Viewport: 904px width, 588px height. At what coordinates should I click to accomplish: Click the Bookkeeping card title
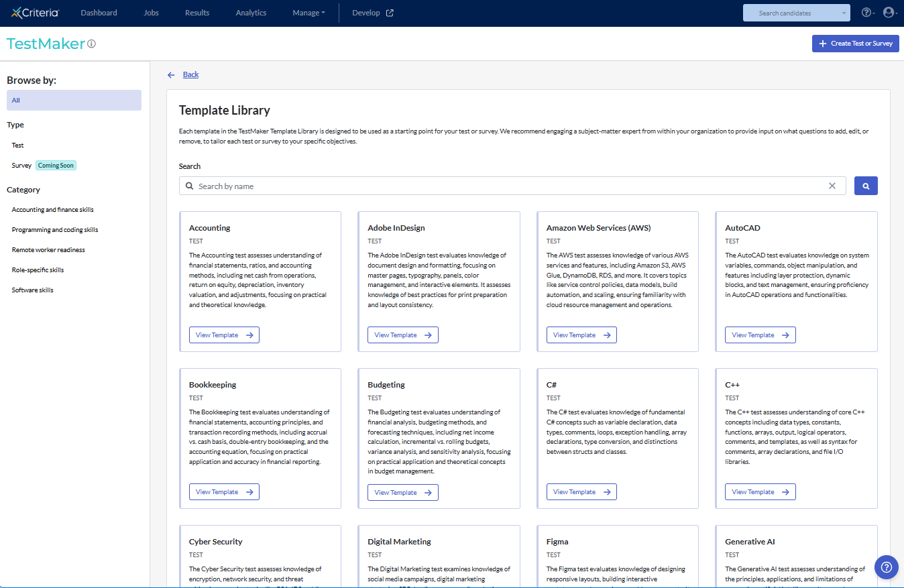[213, 385]
